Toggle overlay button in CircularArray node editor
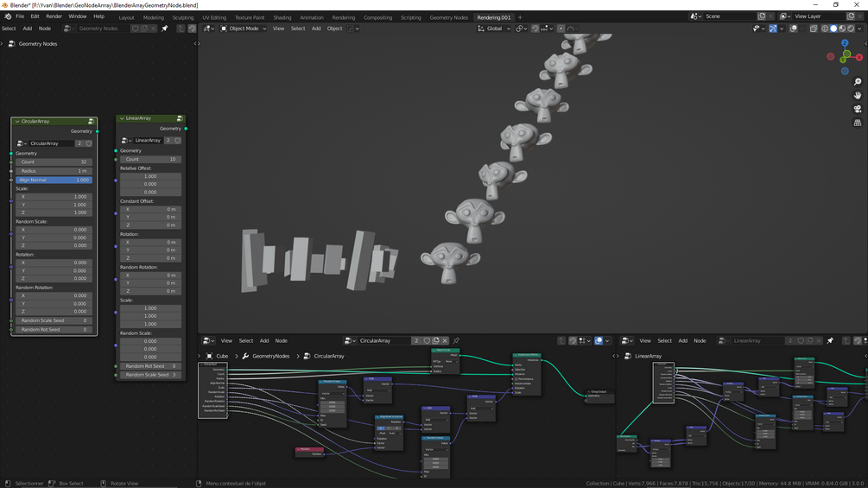 [599, 341]
